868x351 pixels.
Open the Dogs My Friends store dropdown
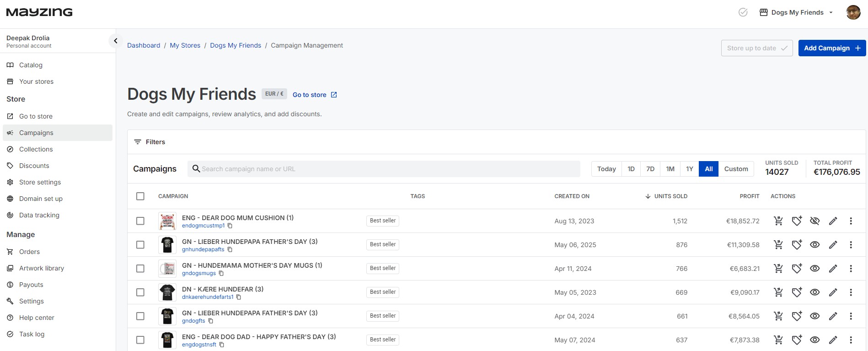tap(796, 12)
